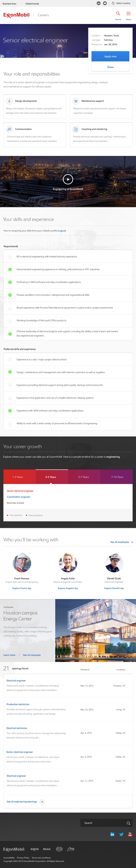The height and width of the screenshot is (868, 136).
Task: Click the YouTube icon in top bar
Action: click(105, 3)
